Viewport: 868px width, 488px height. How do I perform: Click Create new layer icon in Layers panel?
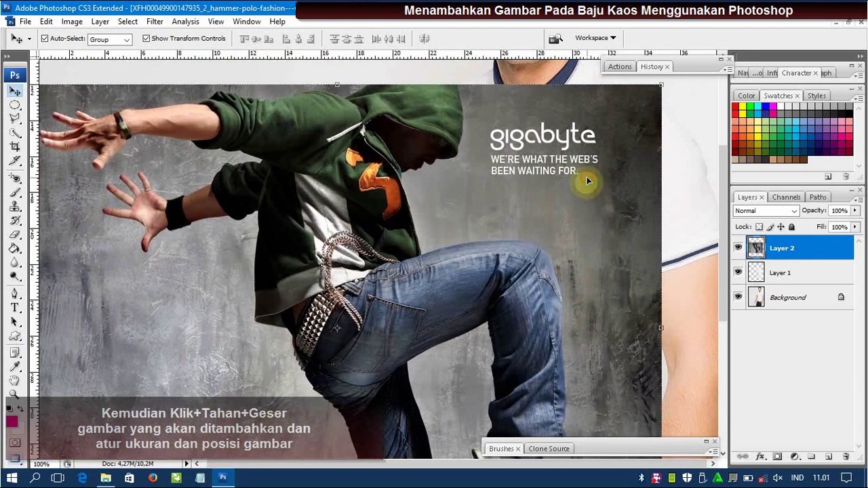(x=829, y=457)
